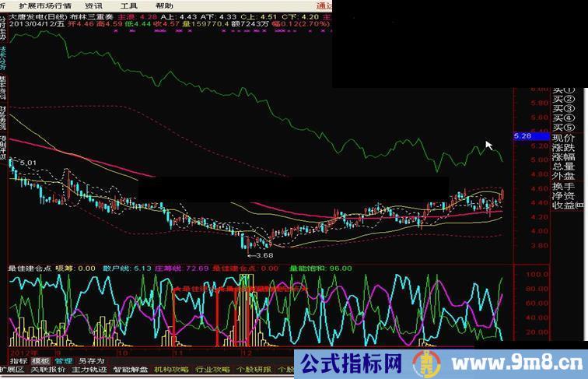Click the 管理 button below the chart
Screen dimensions: 588x379
[x=63, y=361]
